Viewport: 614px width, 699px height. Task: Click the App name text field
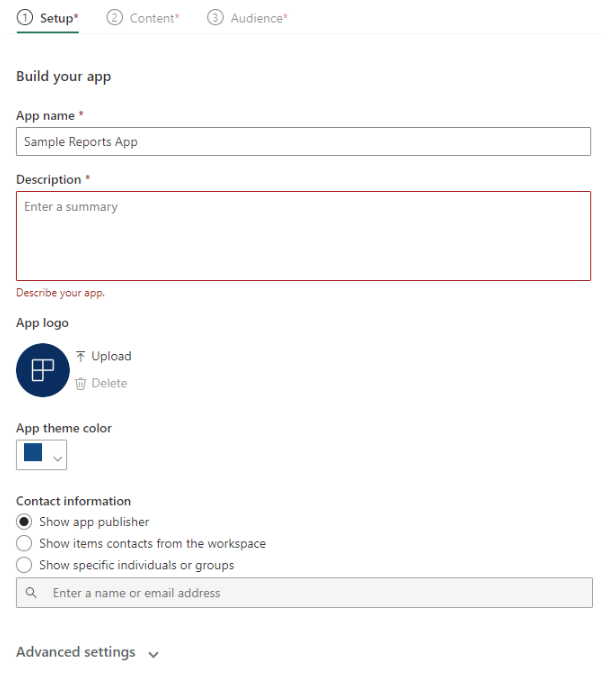coord(303,142)
